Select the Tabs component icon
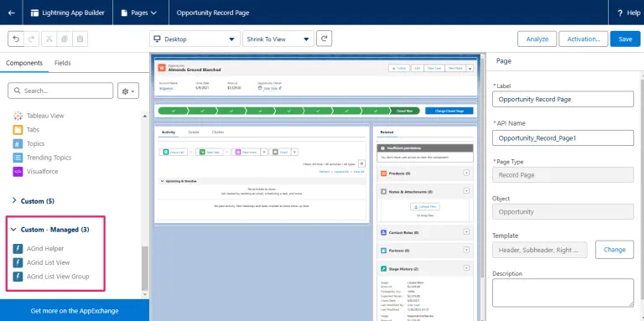The width and height of the screenshot is (644, 321). (x=18, y=130)
